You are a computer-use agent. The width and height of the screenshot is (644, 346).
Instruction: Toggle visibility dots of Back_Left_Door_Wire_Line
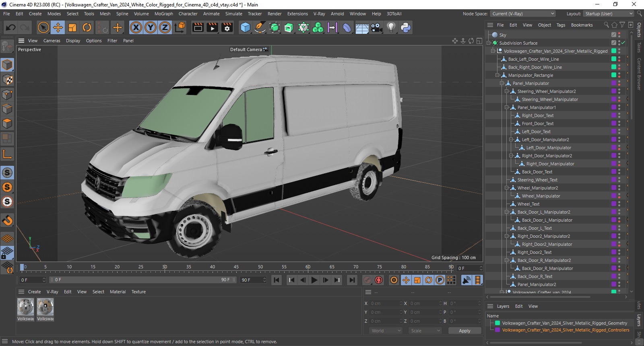coord(619,59)
